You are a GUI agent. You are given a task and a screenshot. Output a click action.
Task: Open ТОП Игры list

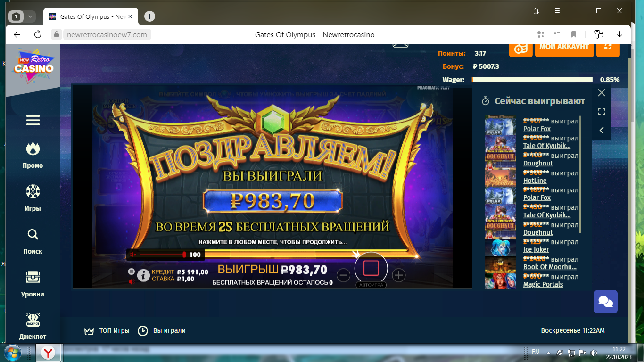[107, 330]
